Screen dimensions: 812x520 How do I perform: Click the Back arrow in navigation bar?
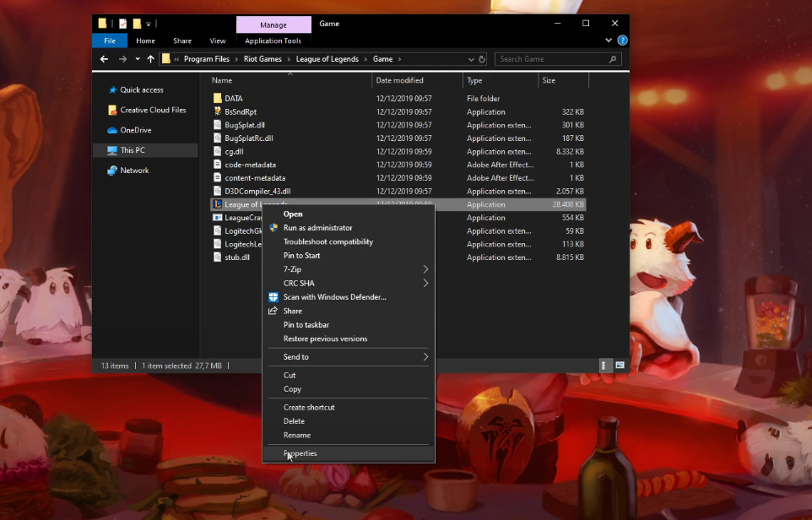coord(104,59)
